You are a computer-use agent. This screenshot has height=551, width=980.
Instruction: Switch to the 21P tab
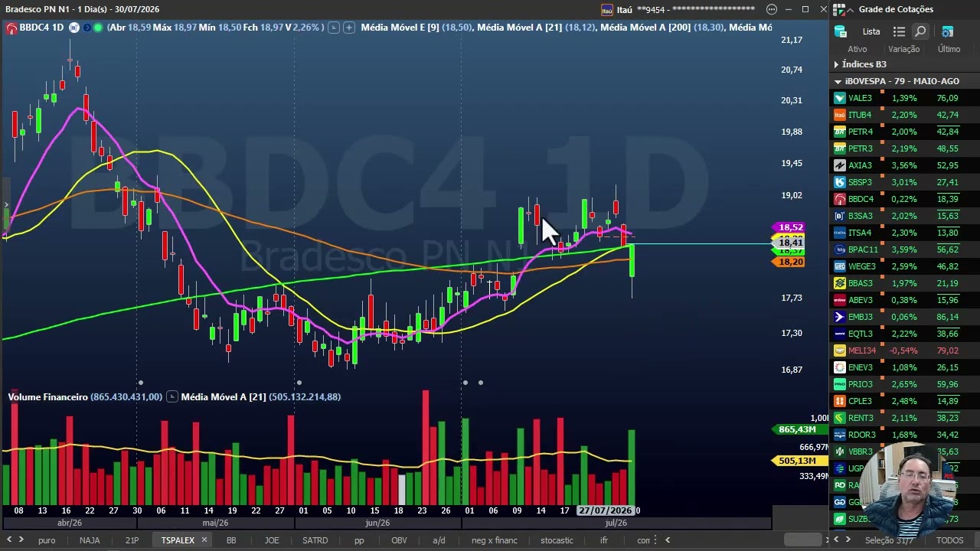click(132, 540)
